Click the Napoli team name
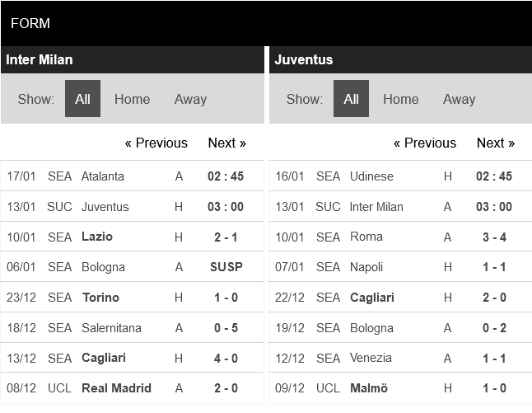The height and width of the screenshot is (413, 532). click(x=366, y=267)
